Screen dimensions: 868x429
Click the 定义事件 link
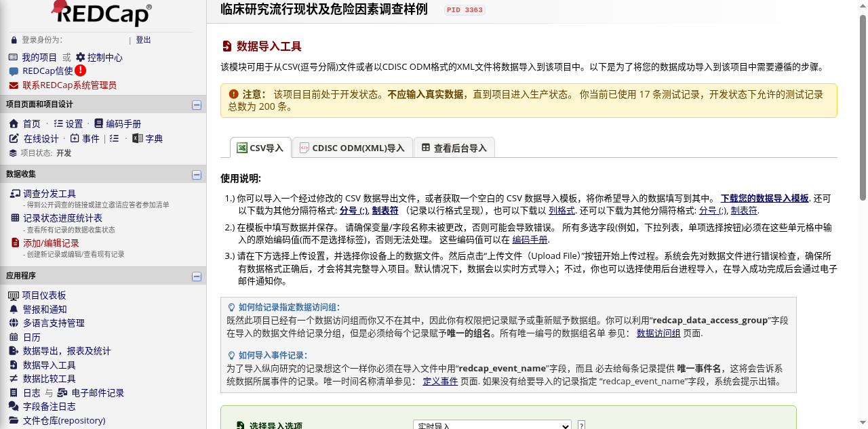point(440,382)
